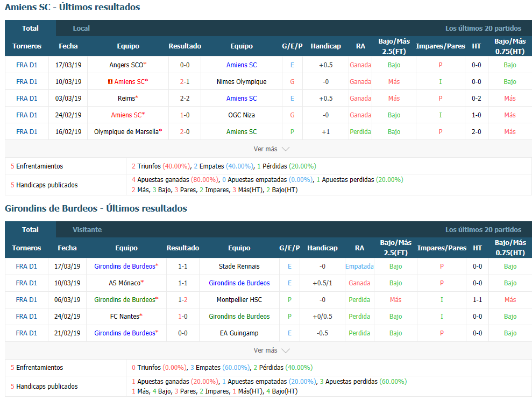Switch to the Local tab
The width and height of the screenshot is (532, 400).
coord(81,28)
